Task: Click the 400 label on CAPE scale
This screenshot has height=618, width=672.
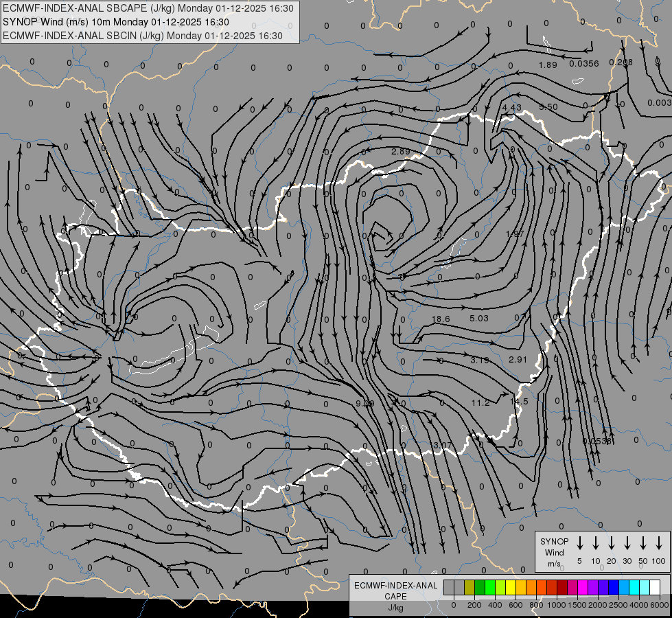Action: point(495,605)
